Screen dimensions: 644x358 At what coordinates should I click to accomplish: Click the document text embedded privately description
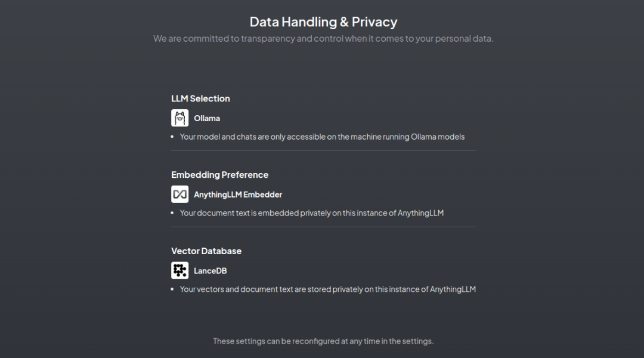pyautogui.click(x=312, y=213)
